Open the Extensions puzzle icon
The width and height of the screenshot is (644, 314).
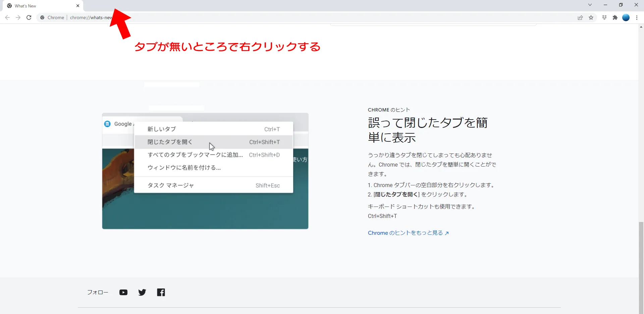click(615, 17)
